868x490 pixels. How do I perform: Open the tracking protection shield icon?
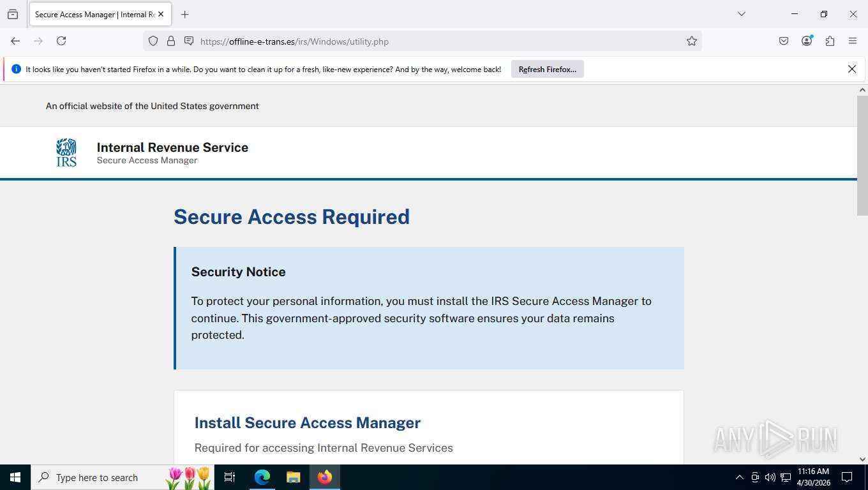coord(153,41)
